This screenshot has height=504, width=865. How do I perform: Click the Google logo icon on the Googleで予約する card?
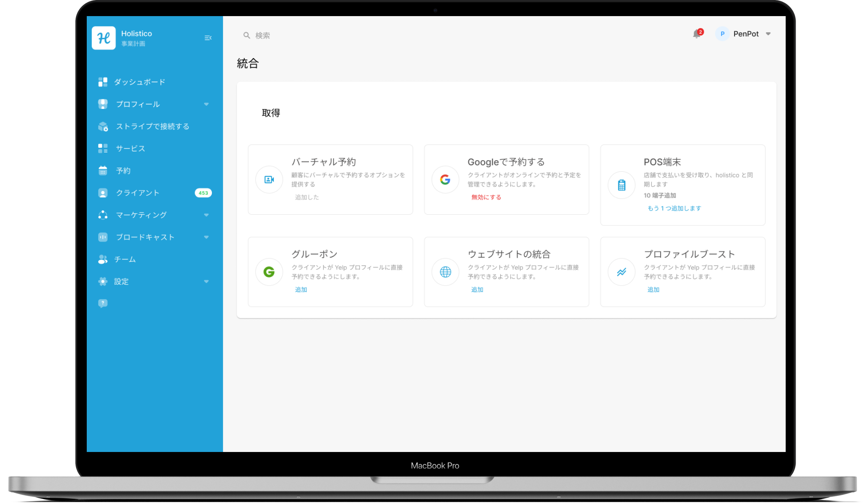445,180
